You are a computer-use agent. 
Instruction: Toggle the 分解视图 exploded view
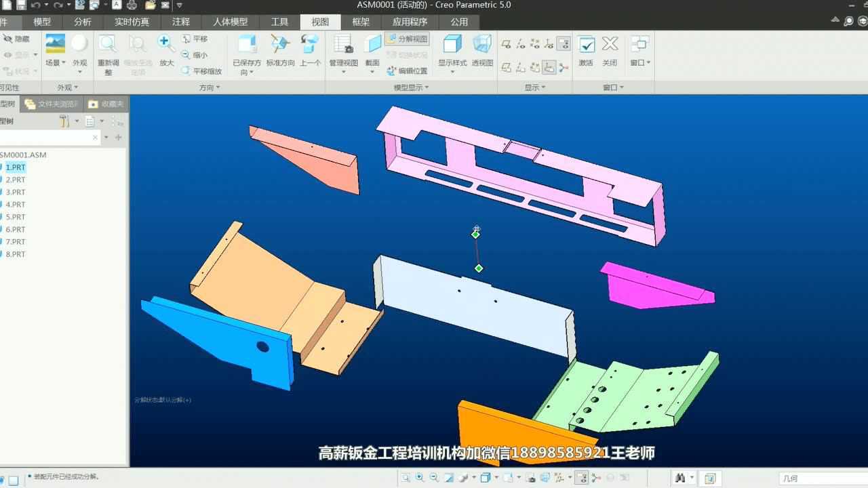(407, 39)
